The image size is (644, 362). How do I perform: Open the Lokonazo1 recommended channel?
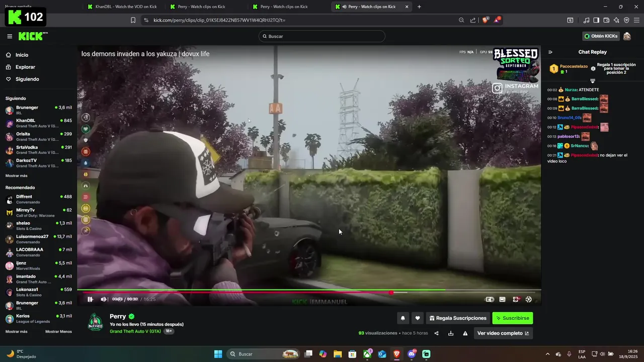pos(39,292)
